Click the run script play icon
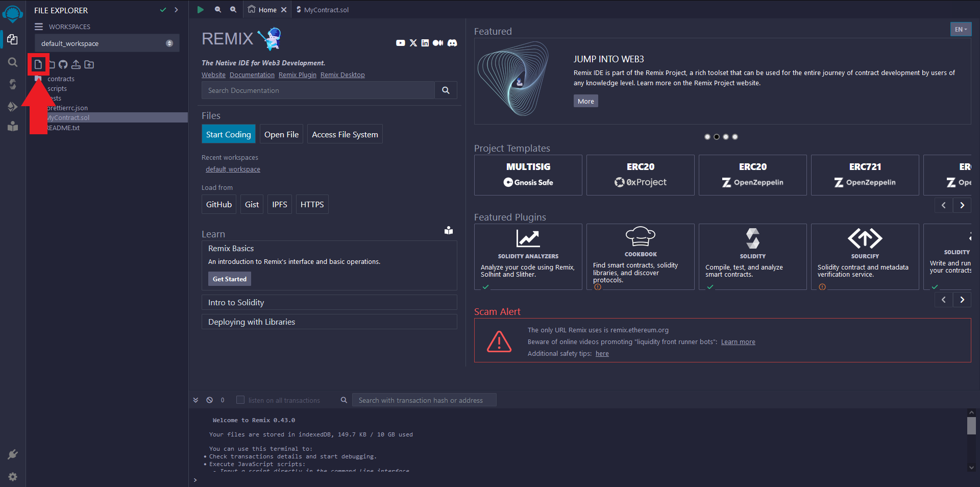Viewport: 980px width, 487px height. point(201,10)
